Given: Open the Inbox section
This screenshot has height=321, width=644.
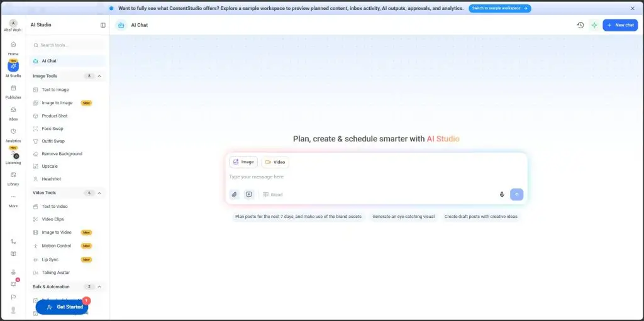Looking at the screenshot, I should coord(13,113).
